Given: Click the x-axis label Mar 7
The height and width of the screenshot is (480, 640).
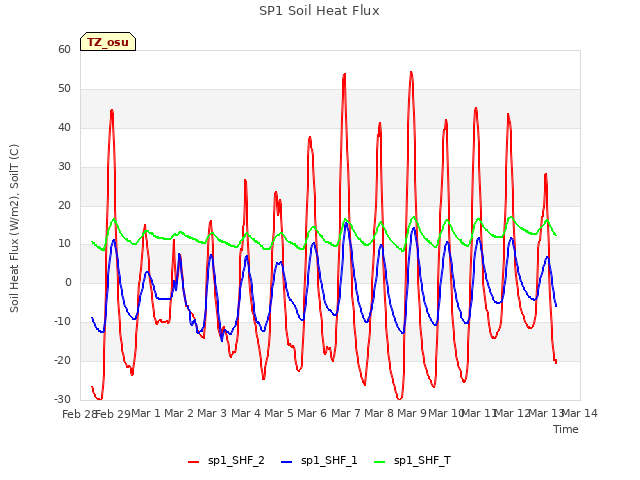Looking at the screenshot, I should (346, 413).
